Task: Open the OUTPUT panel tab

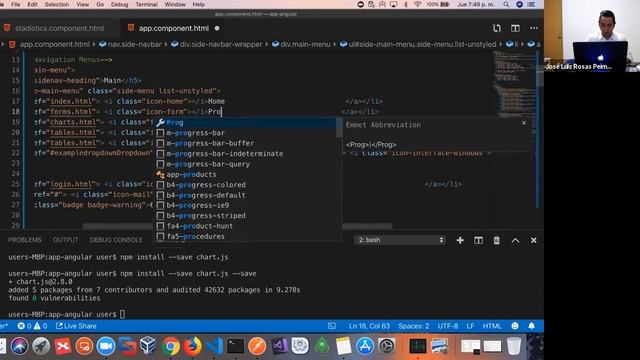Action: point(65,240)
